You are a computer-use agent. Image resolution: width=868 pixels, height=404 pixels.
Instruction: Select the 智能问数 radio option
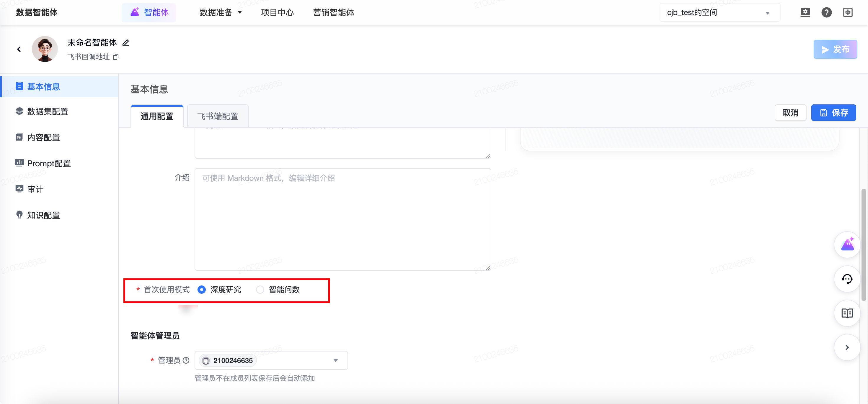(260, 290)
